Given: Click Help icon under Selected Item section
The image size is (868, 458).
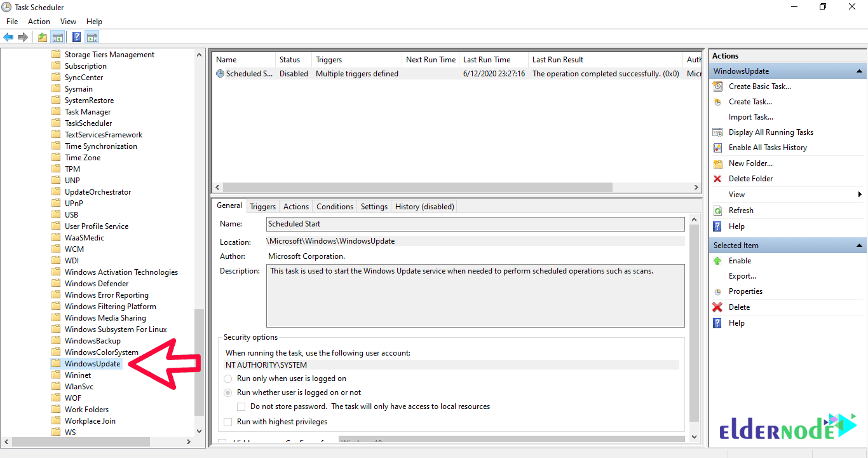Looking at the screenshot, I should 717,323.
